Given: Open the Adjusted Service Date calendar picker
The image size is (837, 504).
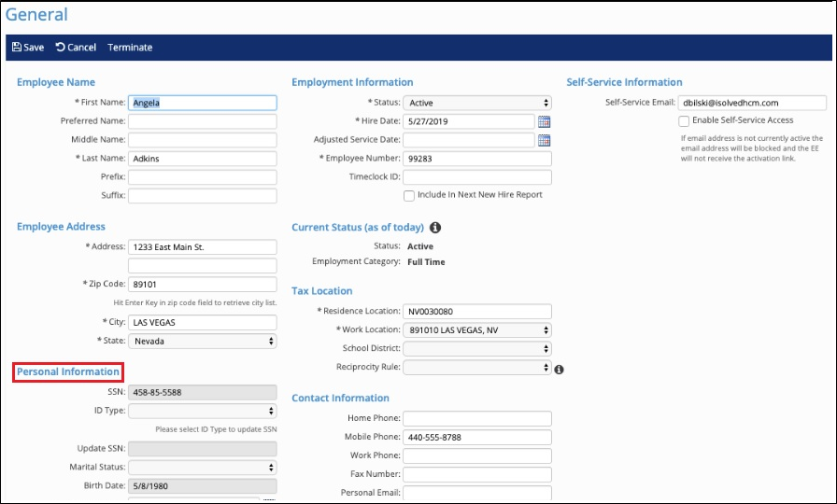Looking at the screenshot, I should click(545, 140).
